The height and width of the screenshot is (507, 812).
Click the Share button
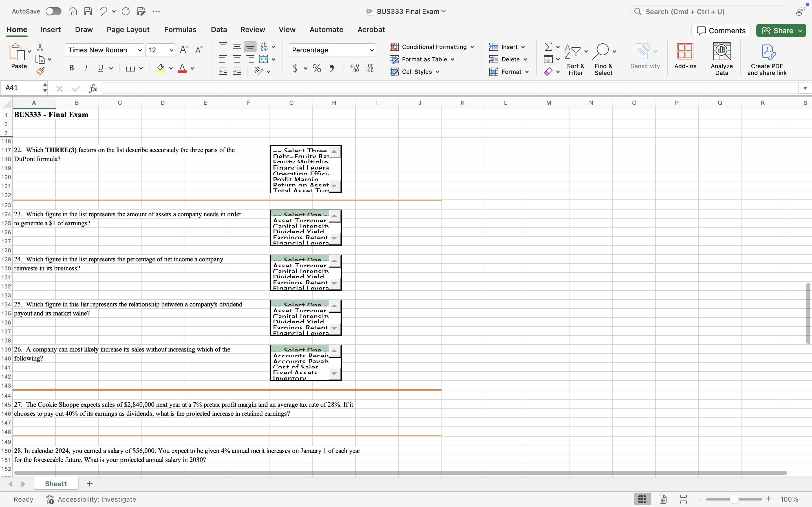click(781, 30)
